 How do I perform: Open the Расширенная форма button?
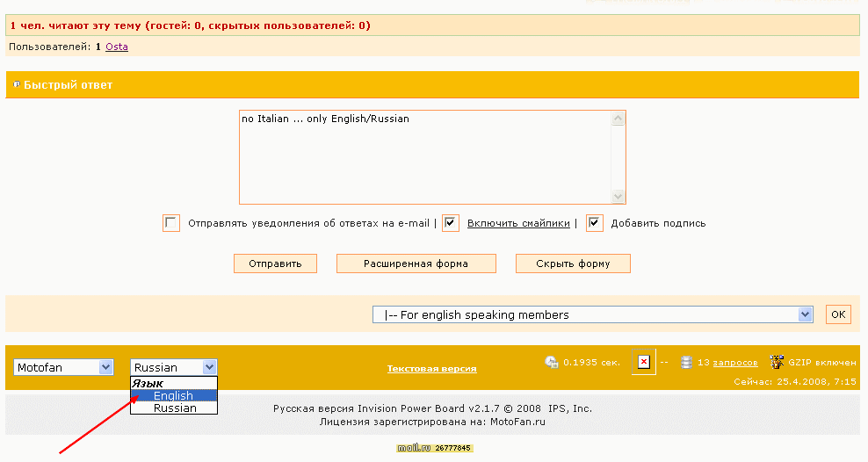point(416,263)
